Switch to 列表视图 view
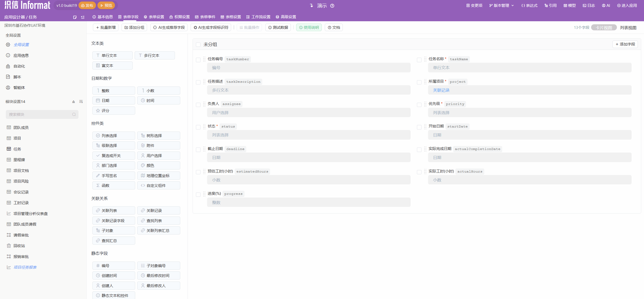The image size is (644, 299). [628, 28]
